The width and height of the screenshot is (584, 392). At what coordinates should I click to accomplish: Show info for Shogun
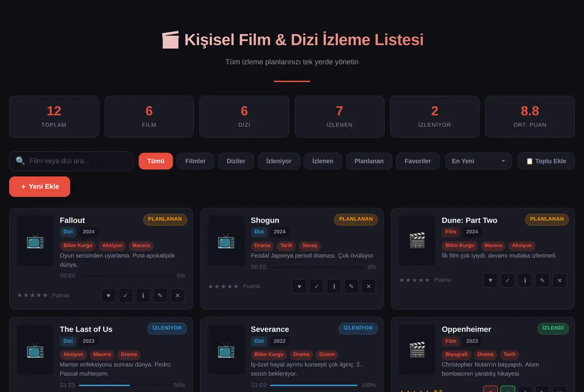pos(334,286)
